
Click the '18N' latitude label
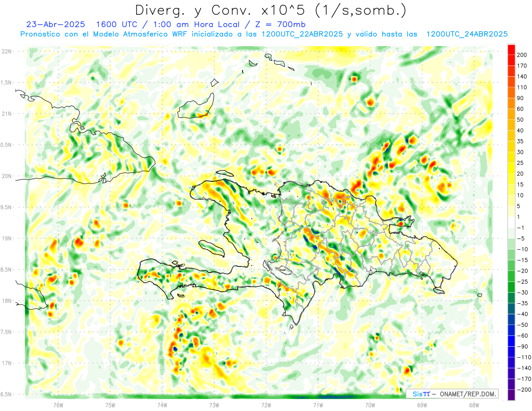click(x=7, y=301)
